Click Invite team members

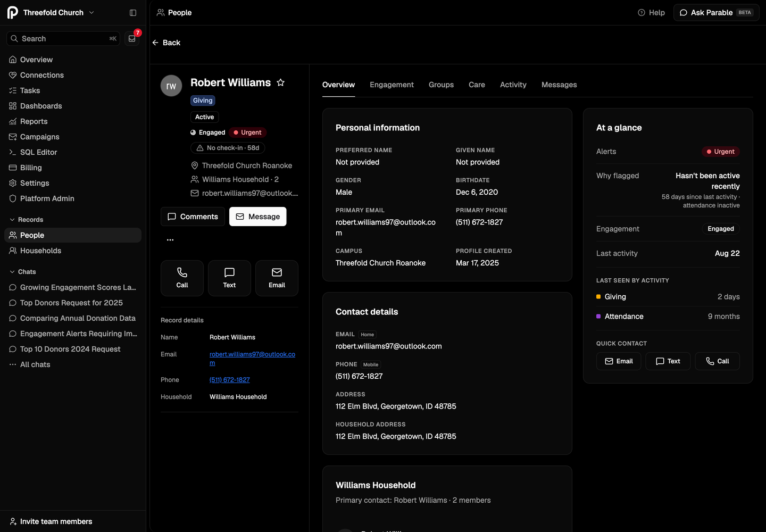[51, 521]
